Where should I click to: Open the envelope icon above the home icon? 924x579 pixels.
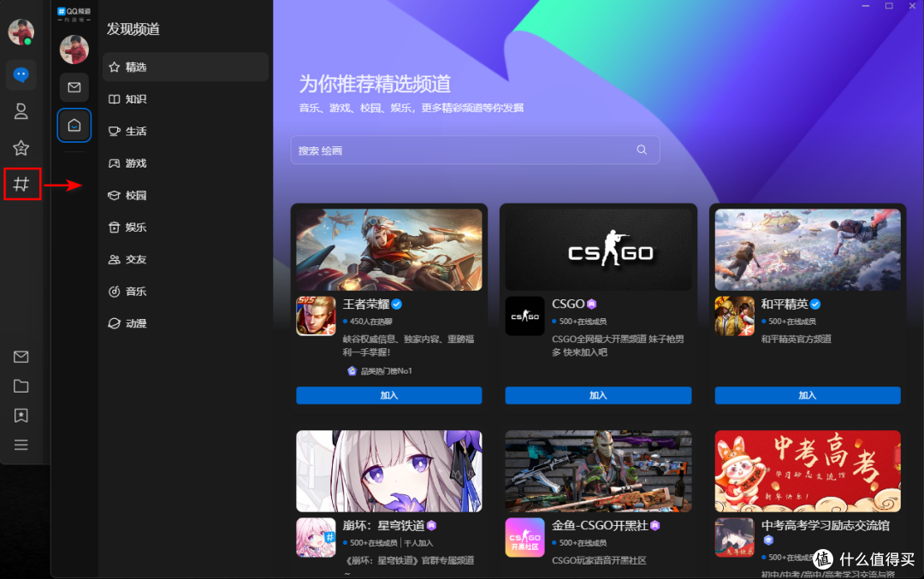(74, 87)
